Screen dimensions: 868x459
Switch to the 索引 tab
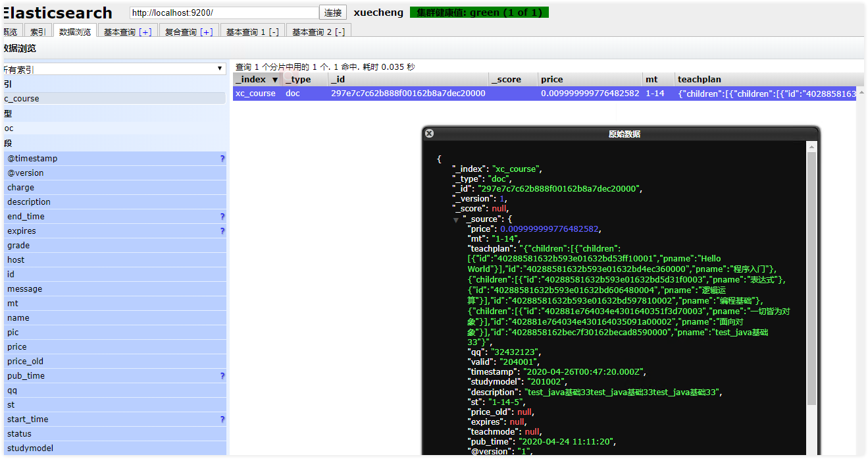(x=38, y=32)
